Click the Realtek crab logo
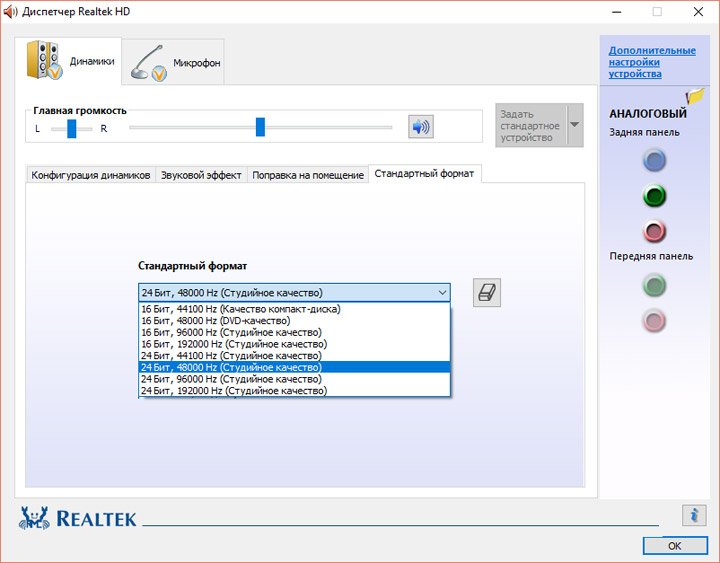Viewport: 720px width, 563px height. pyautogui.click(x=34, y=518)
